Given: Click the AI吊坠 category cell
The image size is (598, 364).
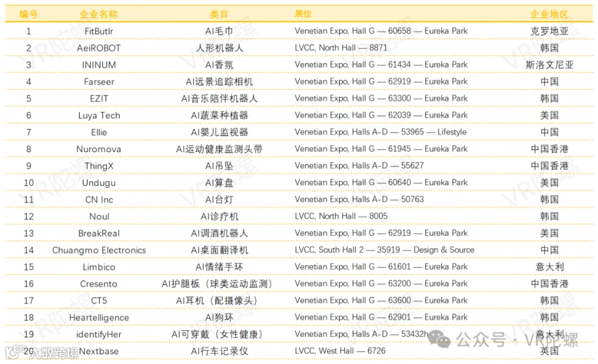Looking at the screenshot, I should pos(219,166).
